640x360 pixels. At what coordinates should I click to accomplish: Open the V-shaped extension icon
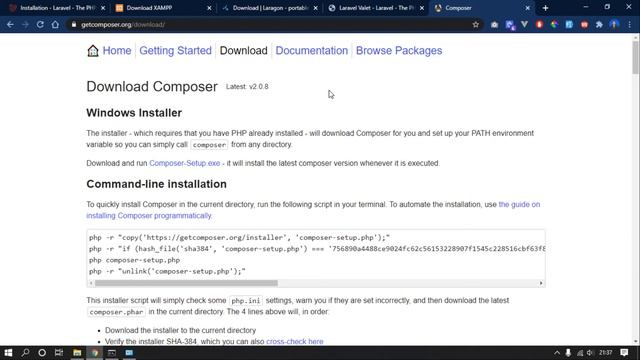click(524, 24)
